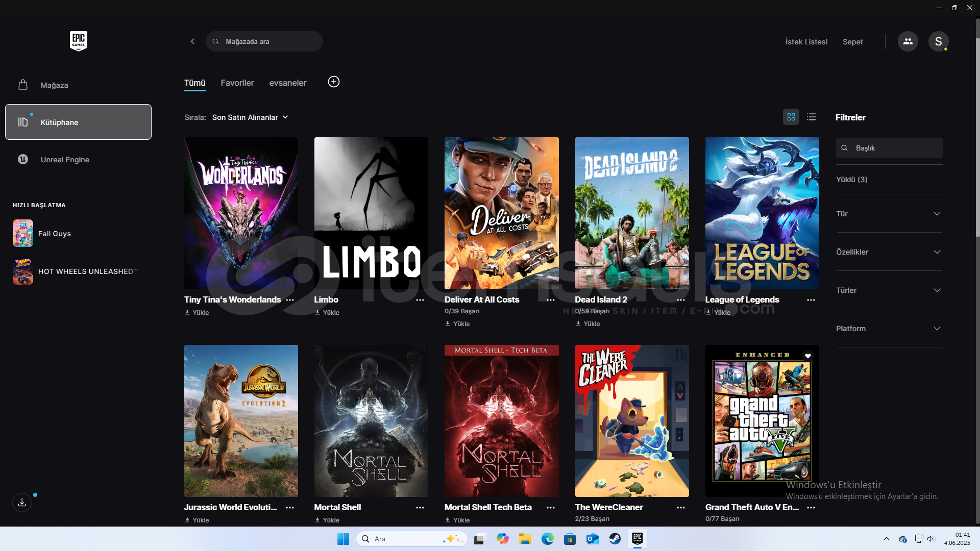Image resolution: width=980 pixels, height=551 pixels.
Task: Switch to the Favoriler tab
Action: tap(237, 83)
